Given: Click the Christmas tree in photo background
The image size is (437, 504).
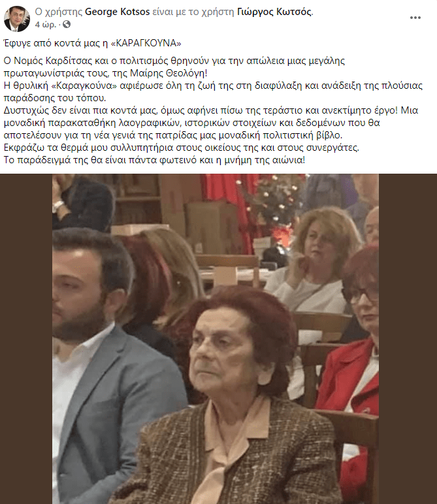Looking at the screenshot, I should tap(272, 202).
